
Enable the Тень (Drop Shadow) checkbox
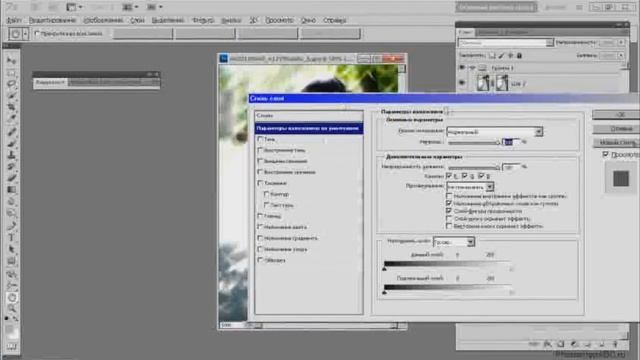260,139
